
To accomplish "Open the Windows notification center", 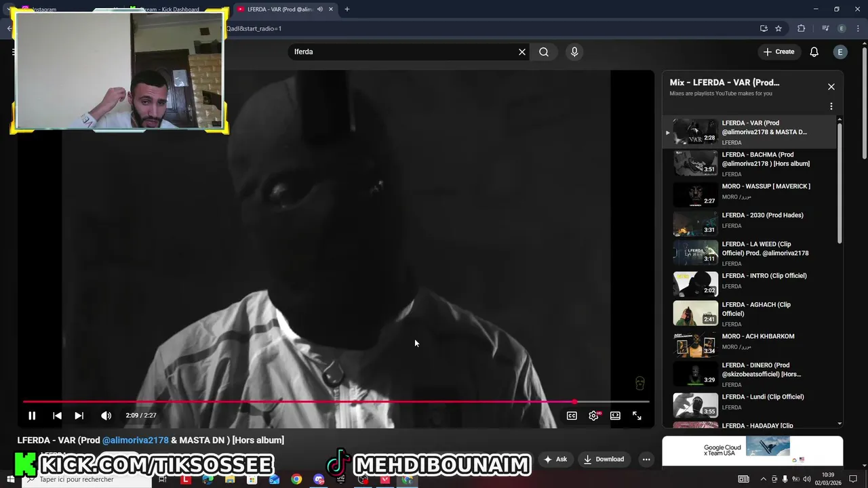I will (x=853, y=479).
